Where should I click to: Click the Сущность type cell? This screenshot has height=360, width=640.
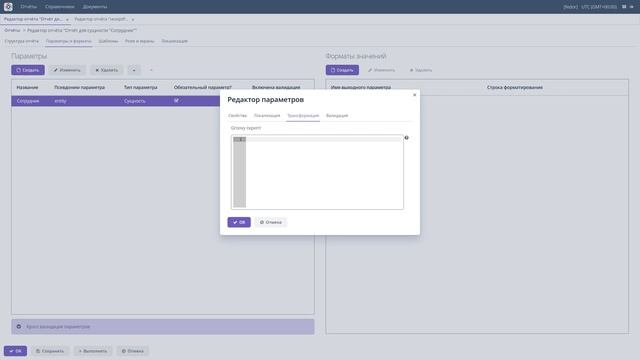(135, 101)
